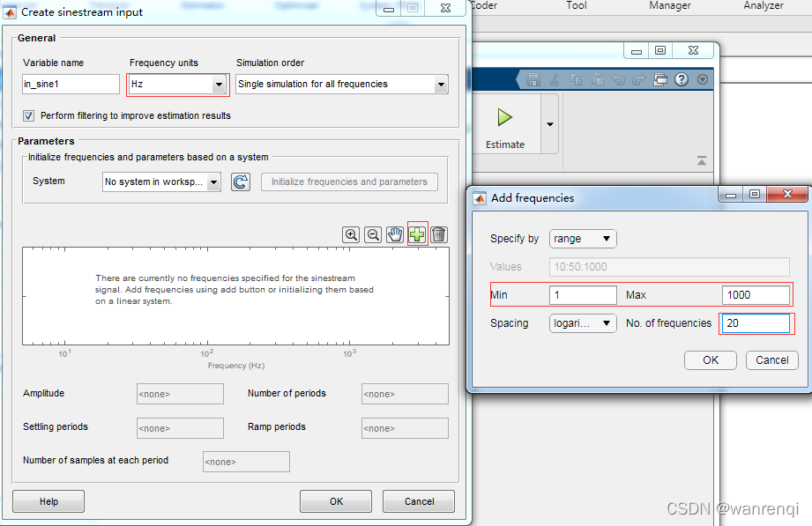The height and width of the screenshot is (526, 812).
Task: Click Cancel in the Add frequencies dialog
Action: 772,360
